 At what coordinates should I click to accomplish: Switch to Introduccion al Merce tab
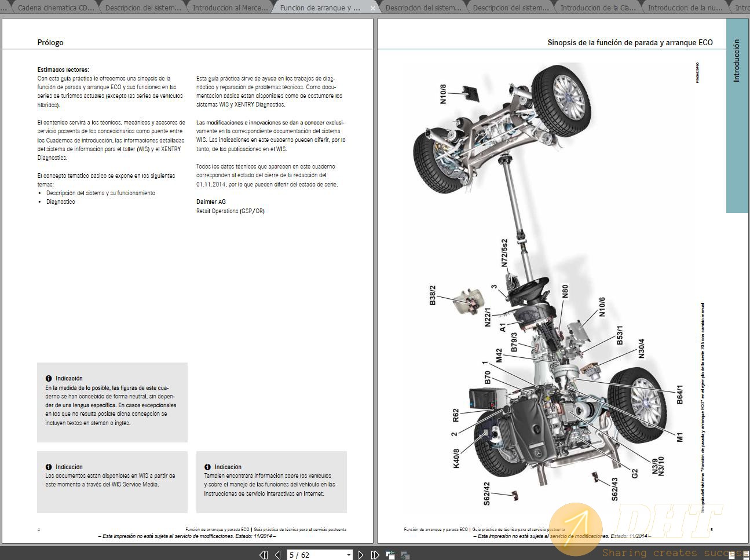point(230,8)
